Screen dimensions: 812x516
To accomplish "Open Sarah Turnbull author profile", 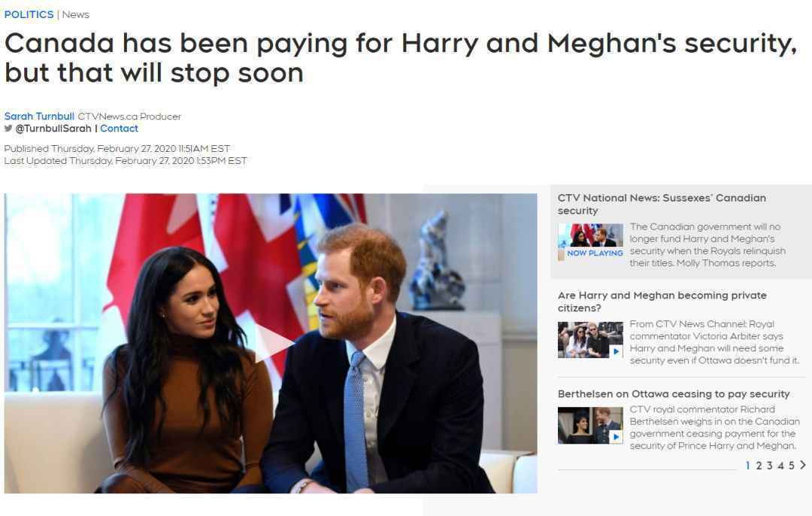I will pyautogui.click(x=39, y=116).
